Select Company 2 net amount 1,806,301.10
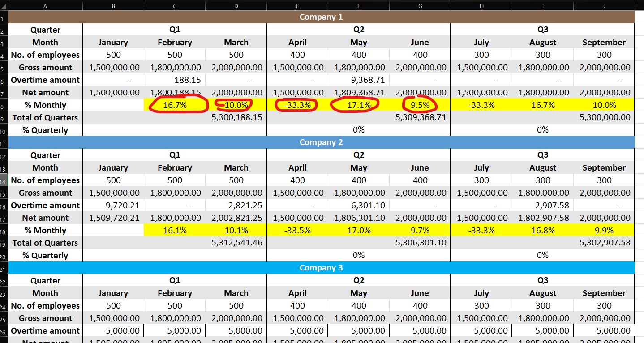 coord(359,218)
